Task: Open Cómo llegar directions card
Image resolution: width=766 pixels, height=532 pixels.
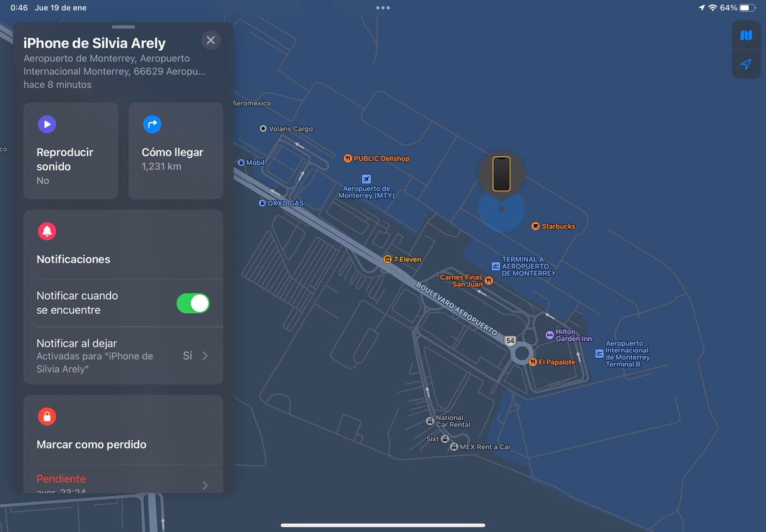Action: (x=176, y=151)
